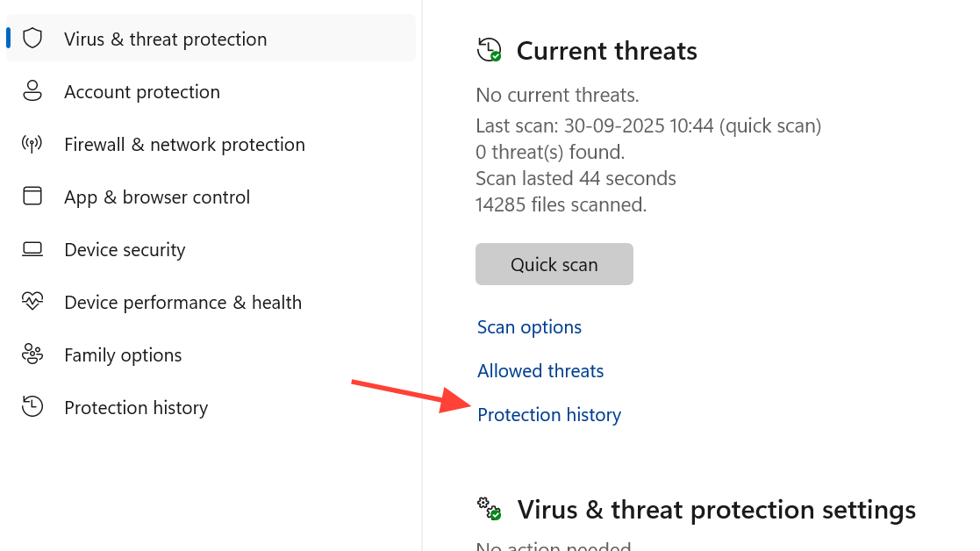Click the gears icon beside protection settings heading
Image resolution: width=980 pixels, height=551 pixels.
(489, 509)
